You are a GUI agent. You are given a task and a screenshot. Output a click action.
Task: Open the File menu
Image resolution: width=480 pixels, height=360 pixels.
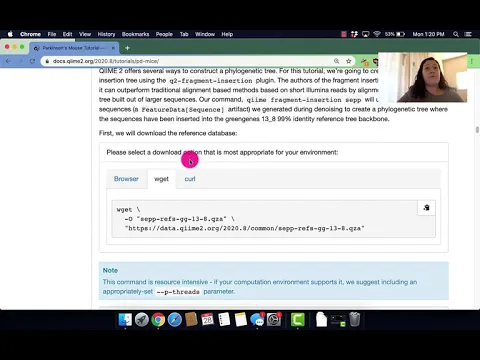(x=52, y=34)
